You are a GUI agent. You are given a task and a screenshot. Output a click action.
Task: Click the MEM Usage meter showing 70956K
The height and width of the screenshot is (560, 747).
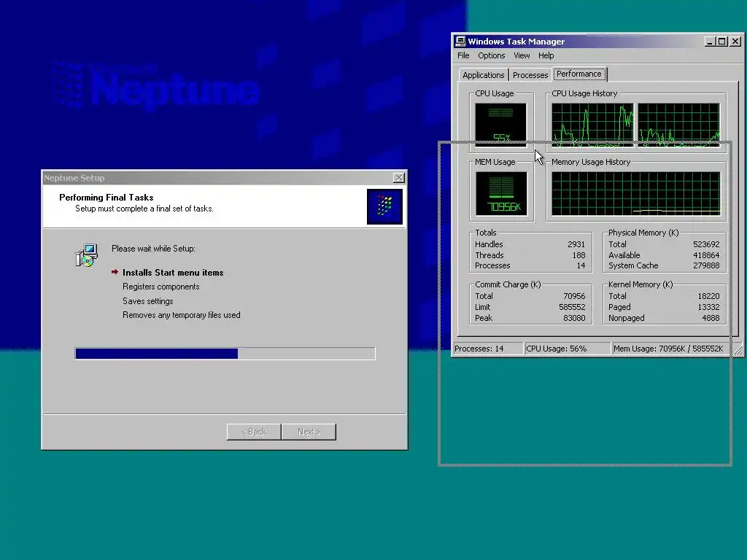(x=501, y=193)
